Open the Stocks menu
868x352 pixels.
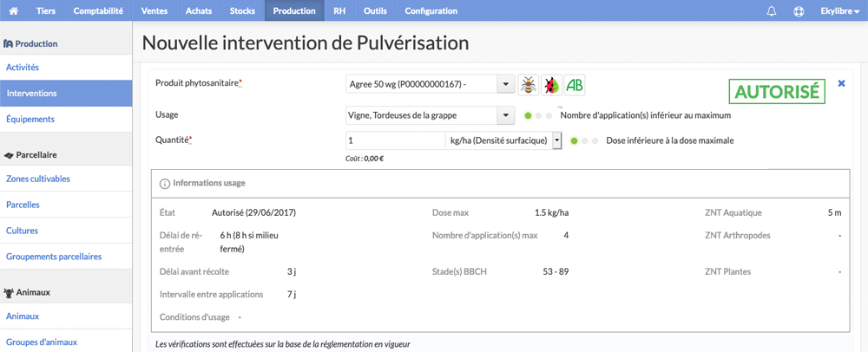(242, 11)
